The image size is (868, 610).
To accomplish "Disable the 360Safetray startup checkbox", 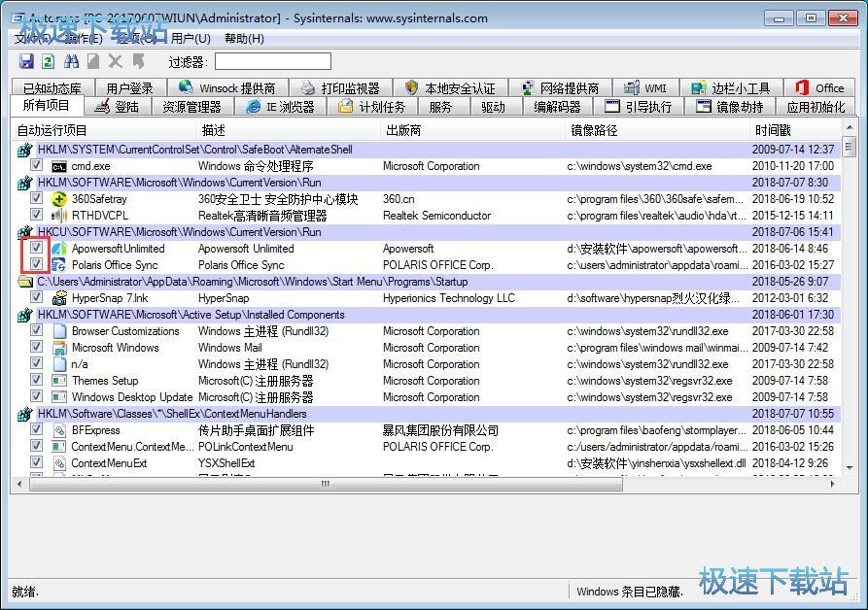I will (36, 199).
